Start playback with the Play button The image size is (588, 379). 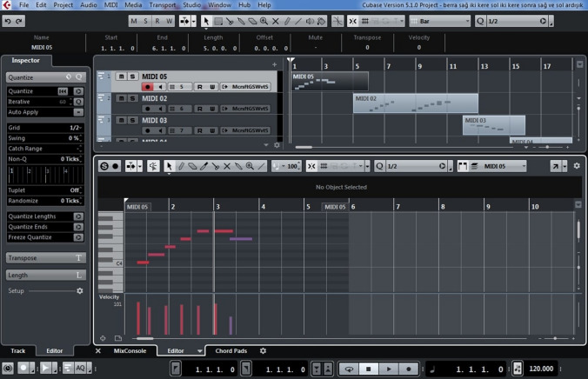(x=389, y=369)
